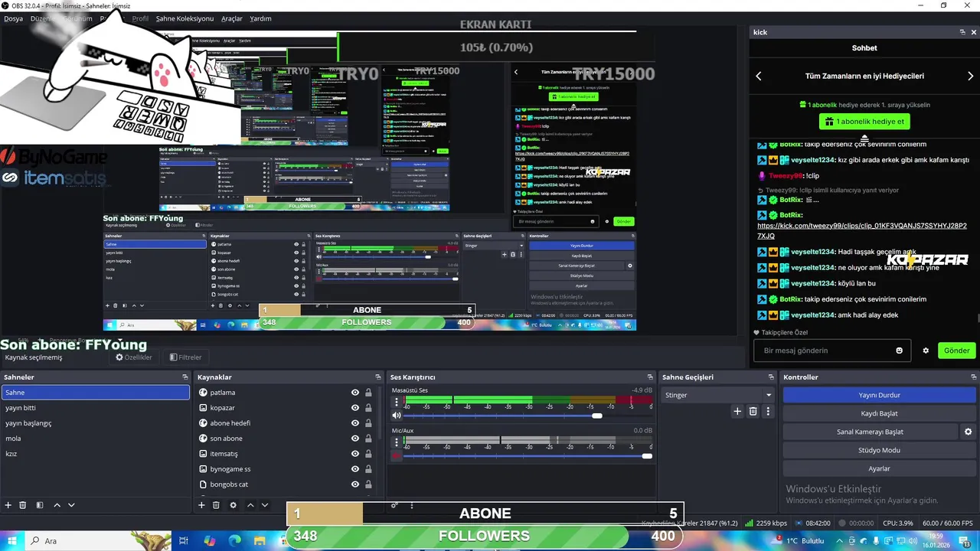This screenshot has width=980, height=551.
Task: Move scene up in Sahneler panel
Action: [x=57, y=505]
